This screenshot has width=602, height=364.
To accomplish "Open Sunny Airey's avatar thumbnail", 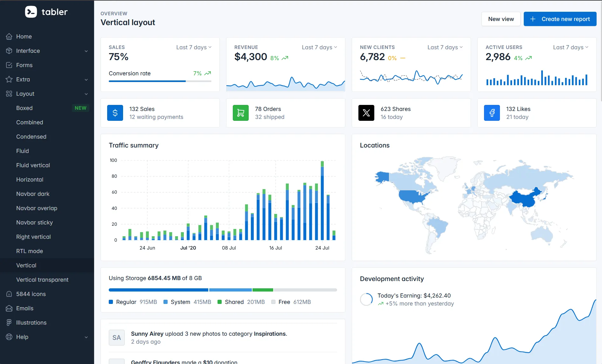I will pos(116,337).
